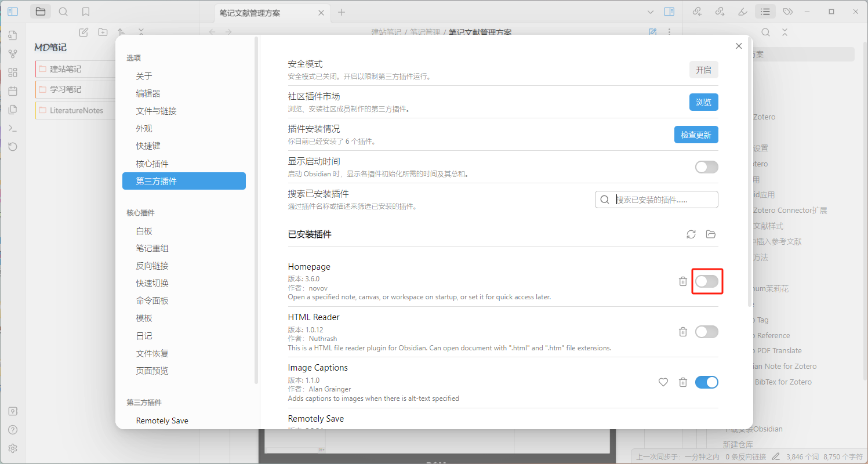The image size is (868, 464).
Task: Delete the Homepage plugin via trash icon
Action: coord(683,281)
